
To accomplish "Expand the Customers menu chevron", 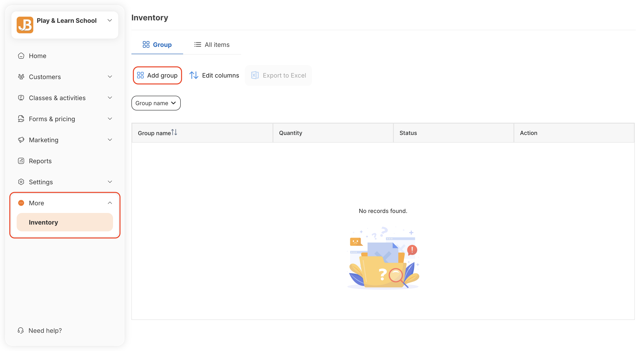I will [x=110, y=76].
